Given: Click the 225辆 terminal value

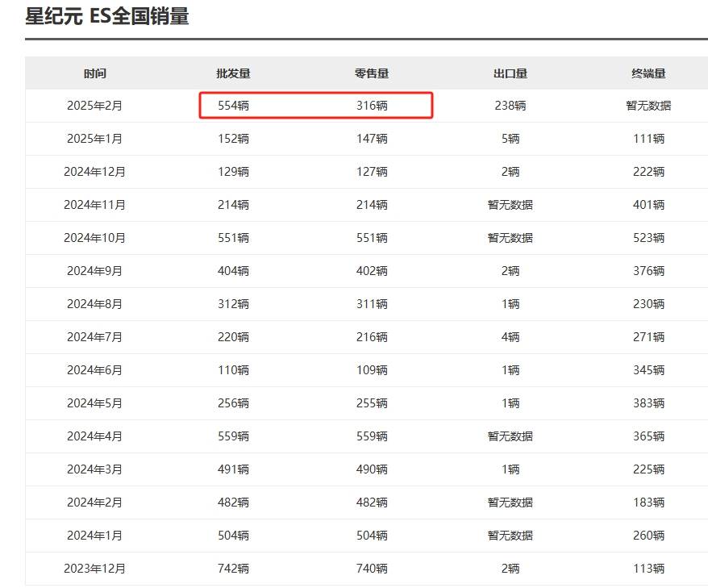Looking at the screenshot, I should click(648, 469).
